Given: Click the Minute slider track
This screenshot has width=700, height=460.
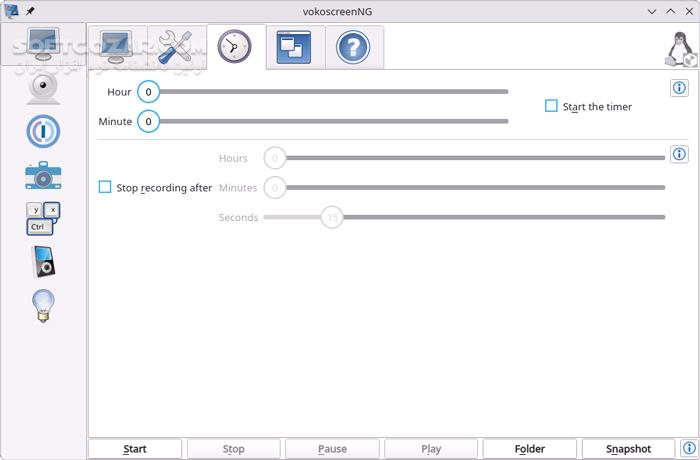Looking at the screenshot, I should click(x=323, y=121).
